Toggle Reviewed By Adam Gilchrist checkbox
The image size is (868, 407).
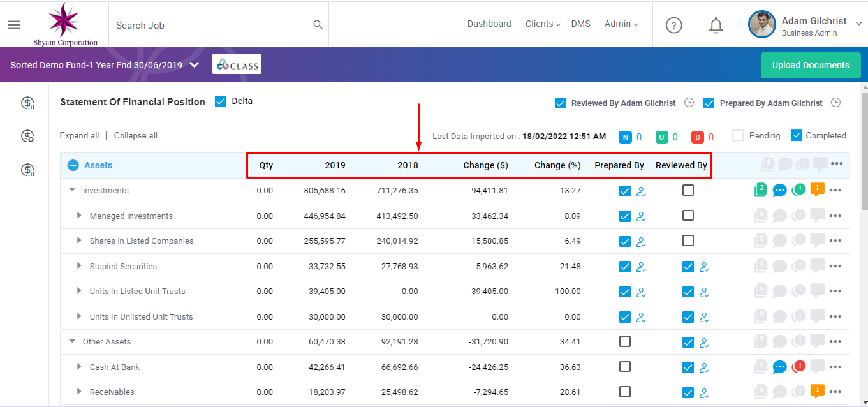pyautogui.click(x=561, y=103)
